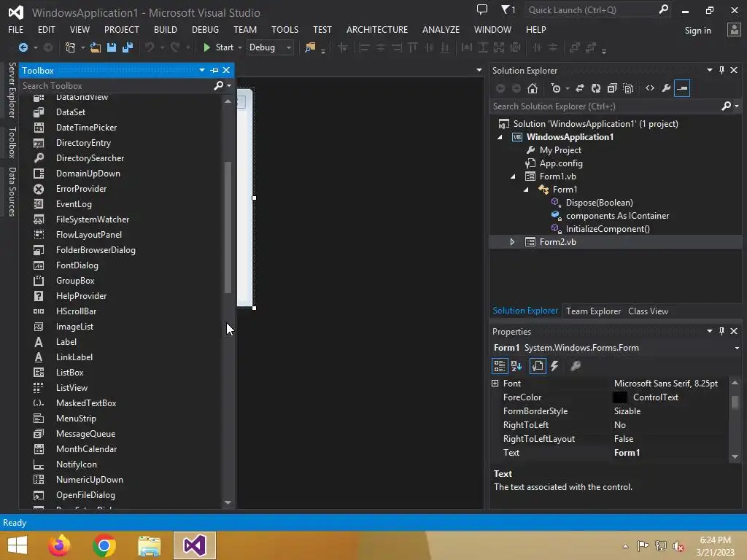Viewport: 747px width, 560px height.
Task: Click the Start debugging button
Action: [x=219, y=47]
